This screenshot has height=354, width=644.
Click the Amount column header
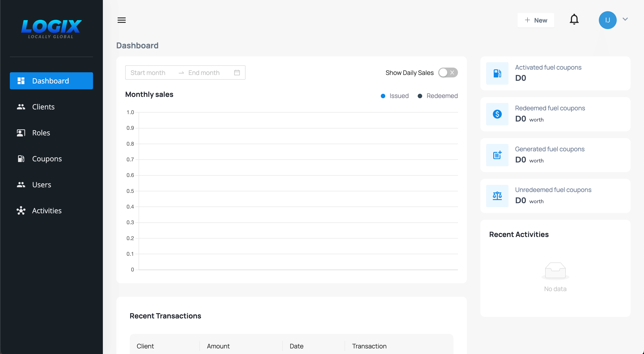point(218,346)
